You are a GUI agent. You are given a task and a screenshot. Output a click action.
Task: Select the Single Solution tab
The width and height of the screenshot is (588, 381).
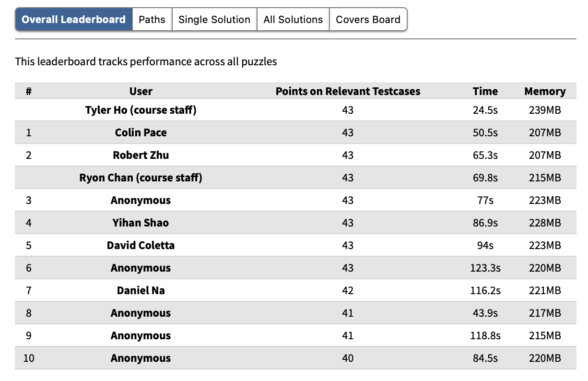[214, 20]
